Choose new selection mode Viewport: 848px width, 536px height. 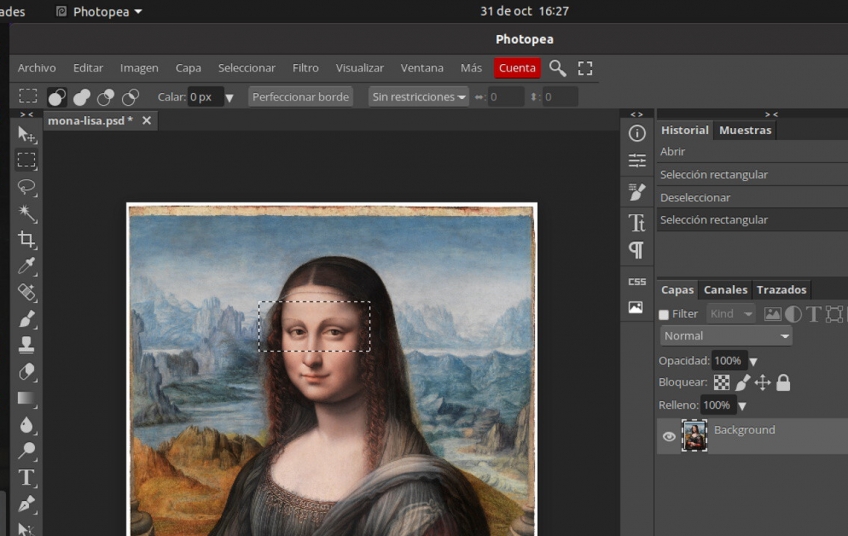point(57,97)
